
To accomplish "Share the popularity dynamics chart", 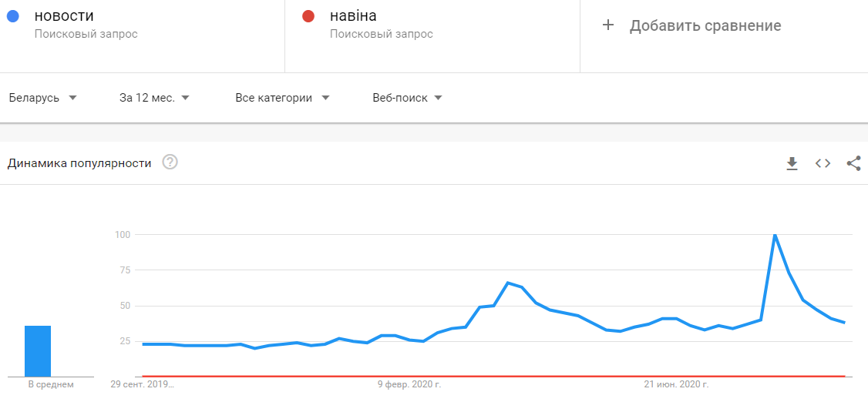I will (853, 163).
